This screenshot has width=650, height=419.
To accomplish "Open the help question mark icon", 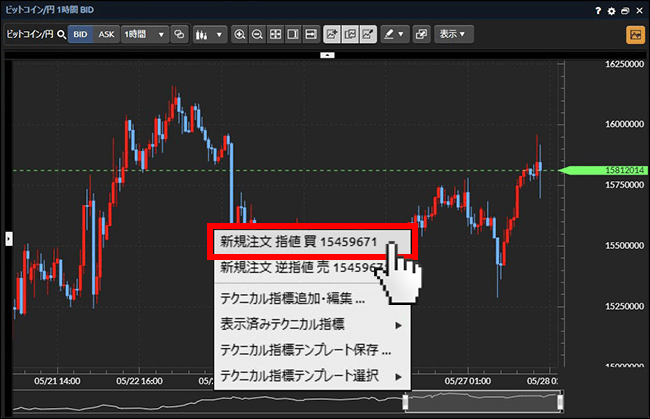I will [x=597, y=10].
